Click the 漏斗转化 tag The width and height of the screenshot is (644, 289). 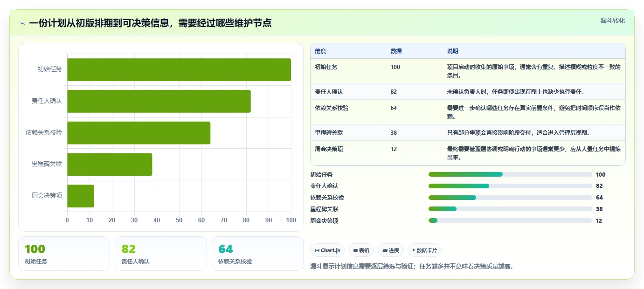[x=612, y=21]
